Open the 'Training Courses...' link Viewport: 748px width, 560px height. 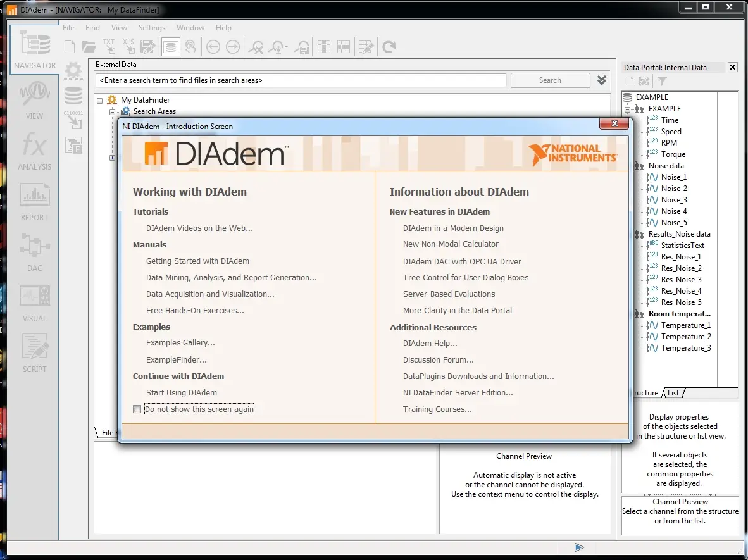437,409
